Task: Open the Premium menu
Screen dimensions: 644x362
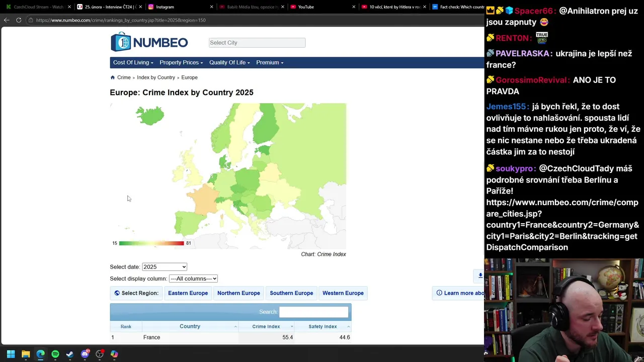Action: pos(270,62)
